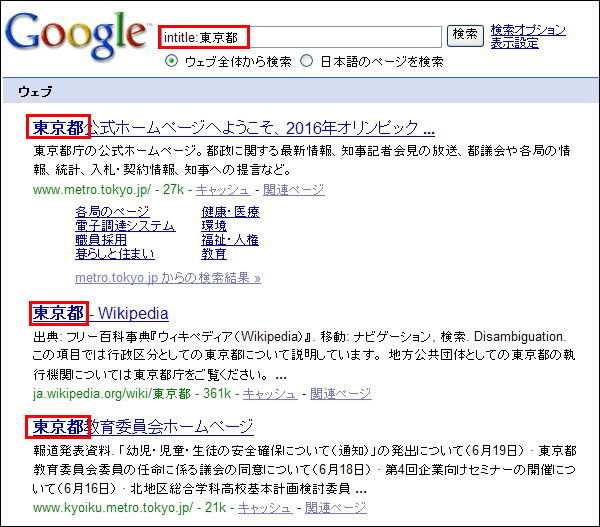The image size is (600, 527).
Task: Open キャッシュ link for ja.wikipedia.org result
Action: point(268,394)
